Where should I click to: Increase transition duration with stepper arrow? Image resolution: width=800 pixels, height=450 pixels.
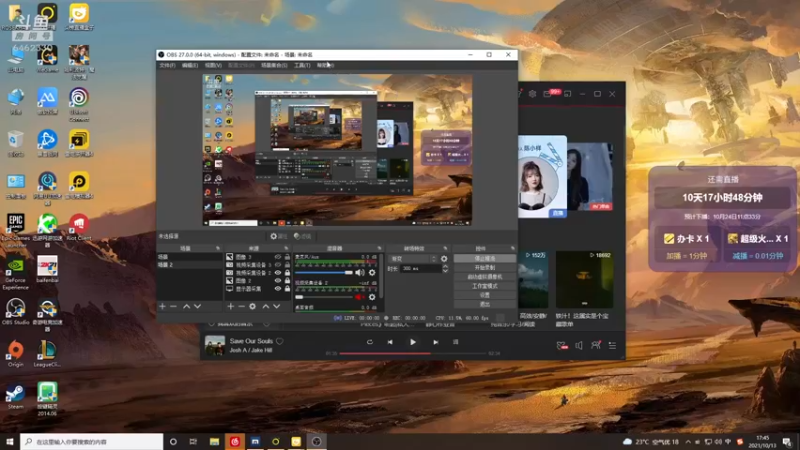point(445,266)
